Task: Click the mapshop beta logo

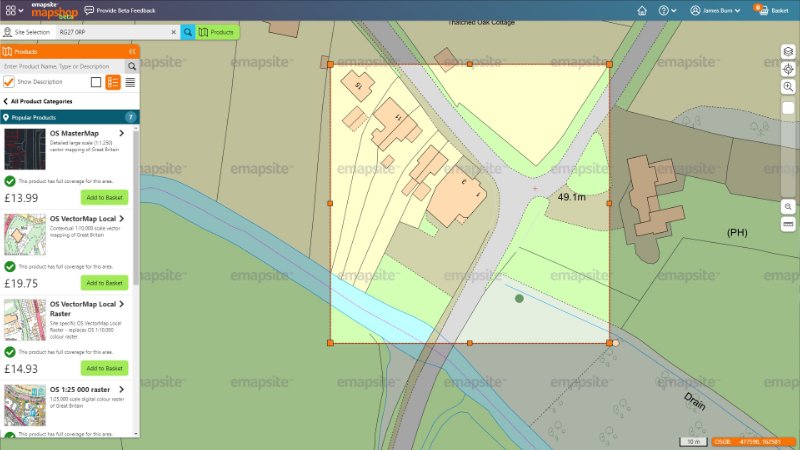Action: [x=55, y=11]
